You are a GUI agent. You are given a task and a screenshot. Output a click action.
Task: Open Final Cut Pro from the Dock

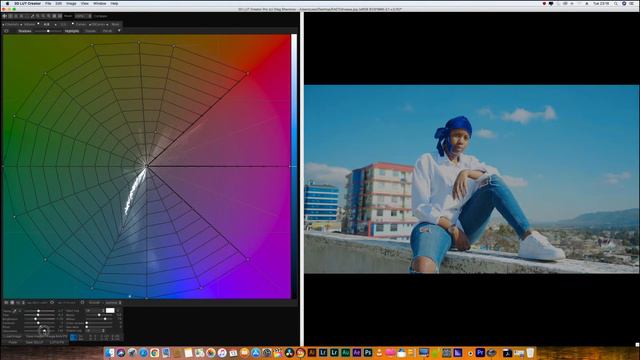[x=278, y=353]
